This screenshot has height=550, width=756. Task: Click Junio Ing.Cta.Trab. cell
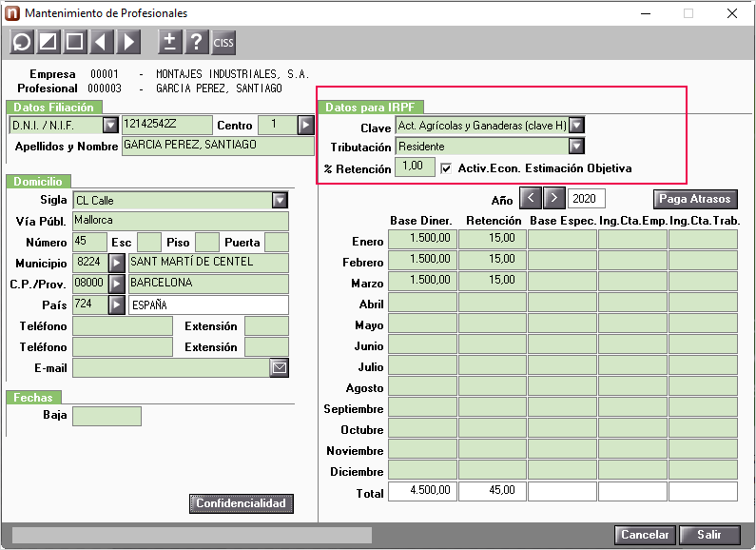click(703, 344)
